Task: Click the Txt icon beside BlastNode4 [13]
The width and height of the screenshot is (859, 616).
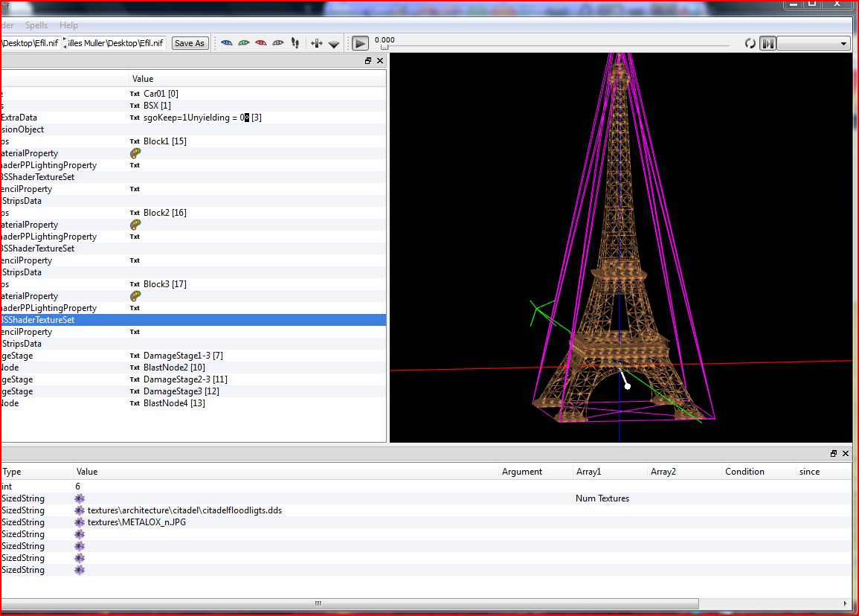Action: pos(135,403)
